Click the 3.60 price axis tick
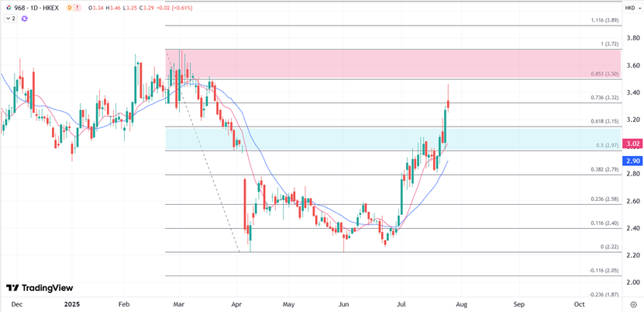Image resolution: width=644 pixels, height=312 pixels. point(632,65)
